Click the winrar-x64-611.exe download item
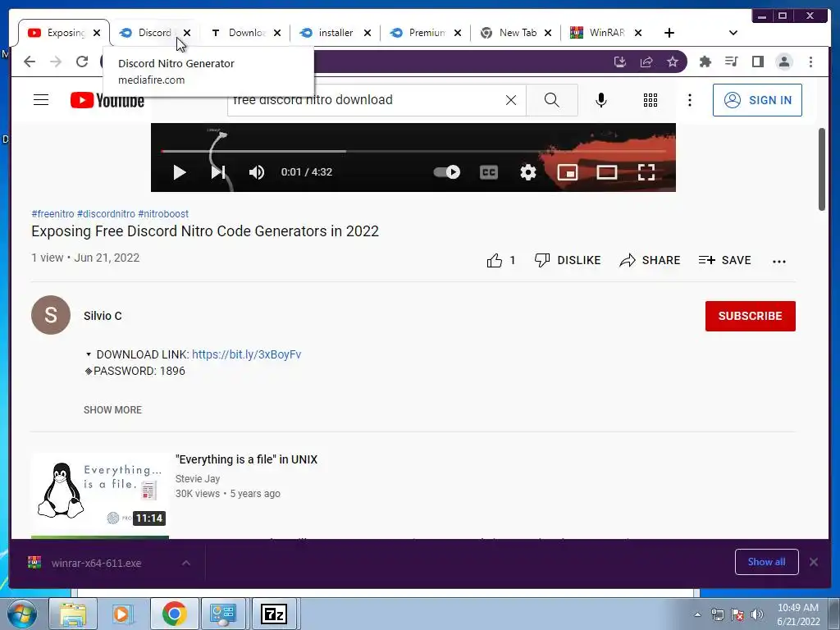 click(97, 563)
